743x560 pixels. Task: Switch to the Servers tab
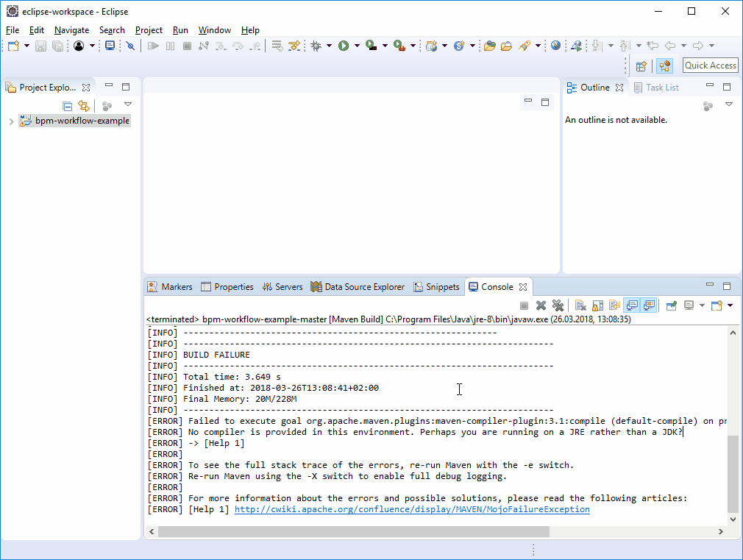point(282,287)
